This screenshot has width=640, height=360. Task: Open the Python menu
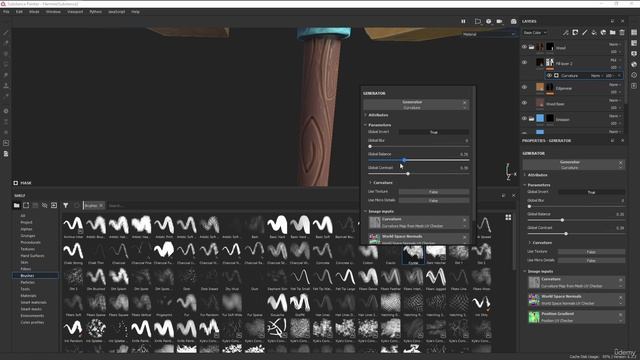click(96, 12)
